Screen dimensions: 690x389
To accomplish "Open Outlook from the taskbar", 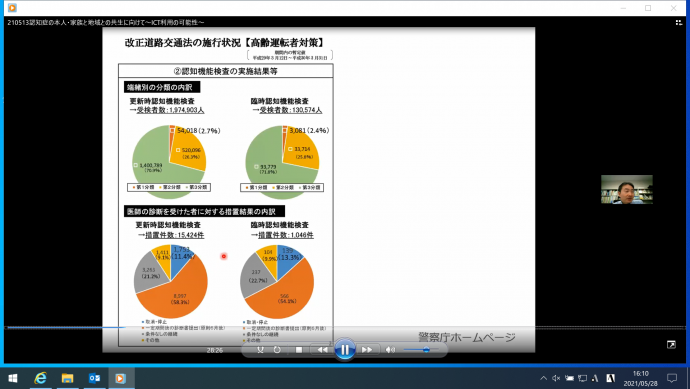I will point(94,378).
